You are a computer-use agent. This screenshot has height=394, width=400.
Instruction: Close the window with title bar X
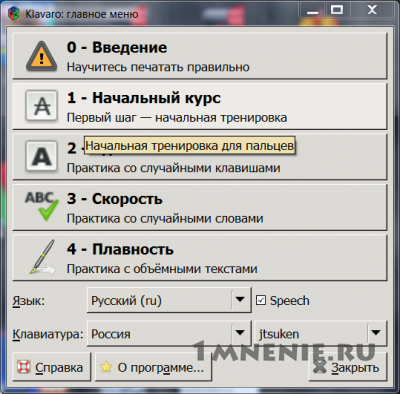(372, 11)
